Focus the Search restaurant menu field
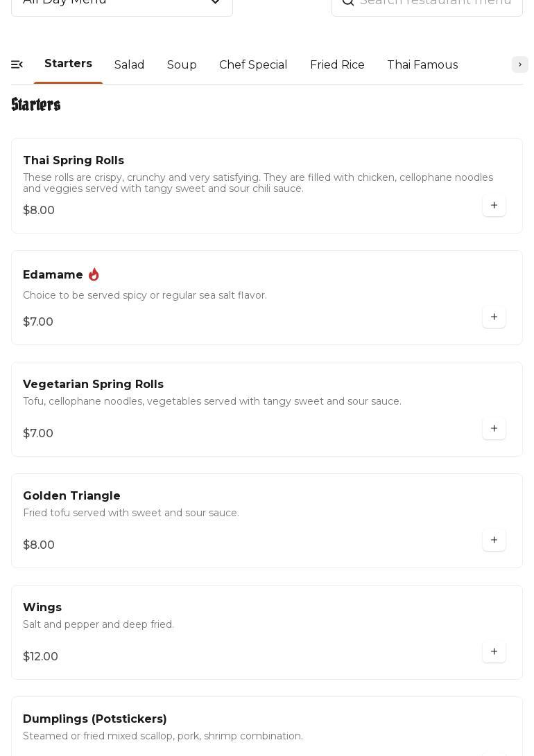Screen dimensions: 534x756 pos(427,4)
